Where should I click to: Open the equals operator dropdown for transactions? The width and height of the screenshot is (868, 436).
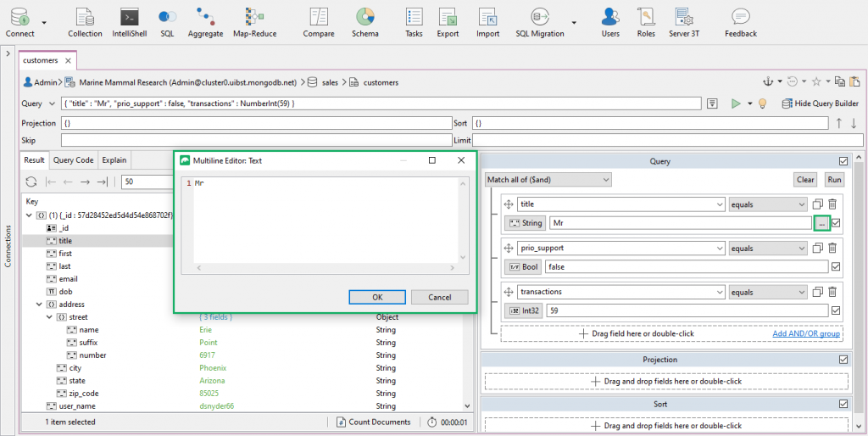point(768,292)
